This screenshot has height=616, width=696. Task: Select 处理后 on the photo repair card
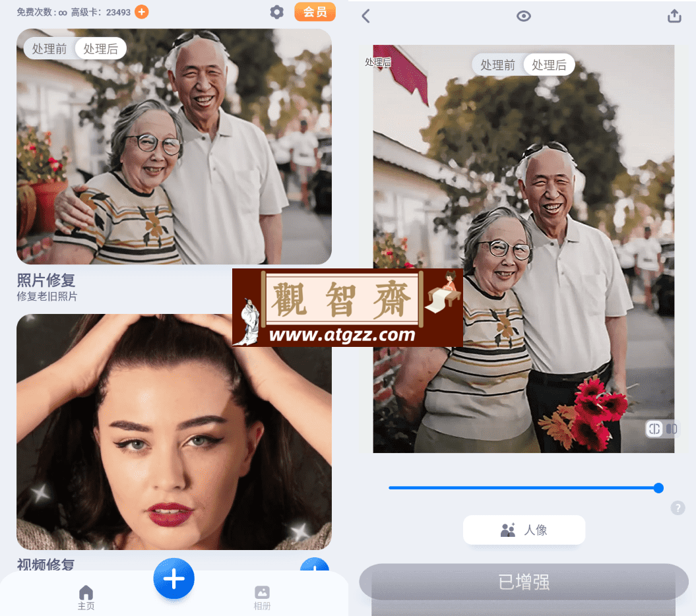(x=101, y=48)
